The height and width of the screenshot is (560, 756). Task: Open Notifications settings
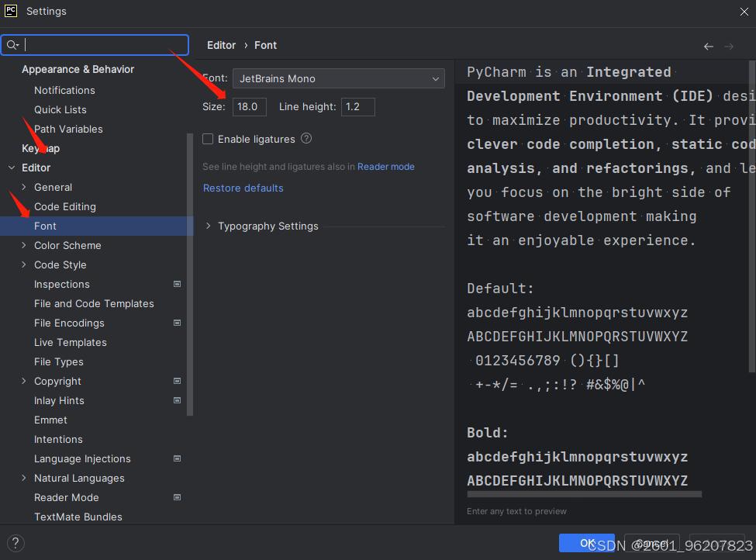point(64,91)
